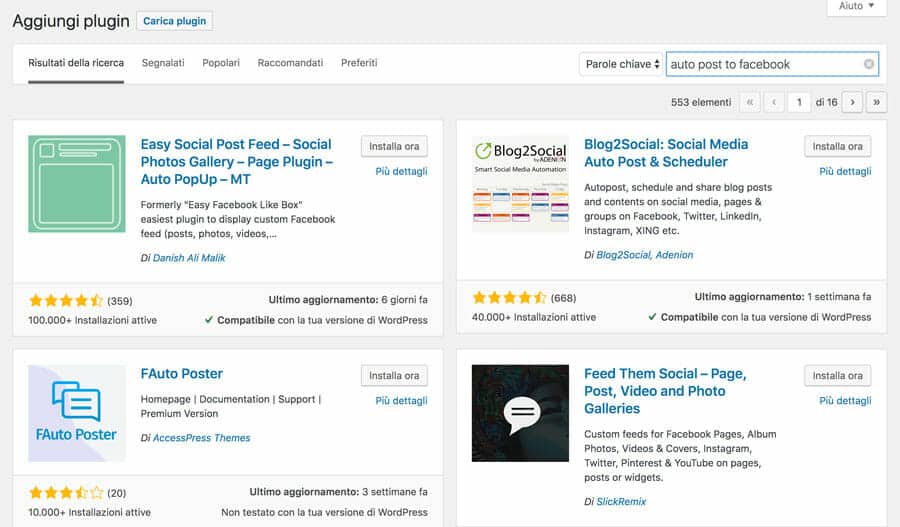The height and width of the screenshot is (527, 900).
Task: Switch to the Popolari tab
Action: pyautogui.click(x=221, y=63)
